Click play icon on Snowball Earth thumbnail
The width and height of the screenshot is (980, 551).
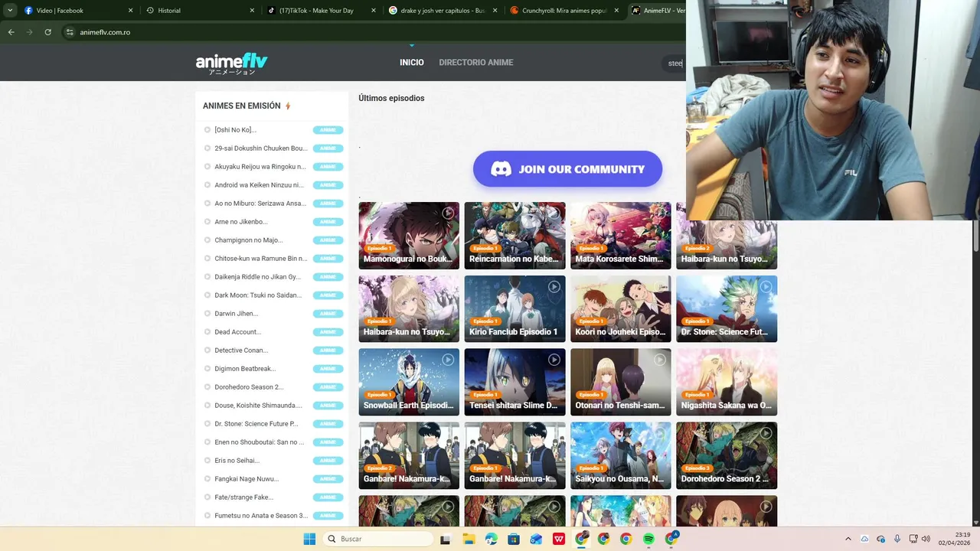point(448,360)
